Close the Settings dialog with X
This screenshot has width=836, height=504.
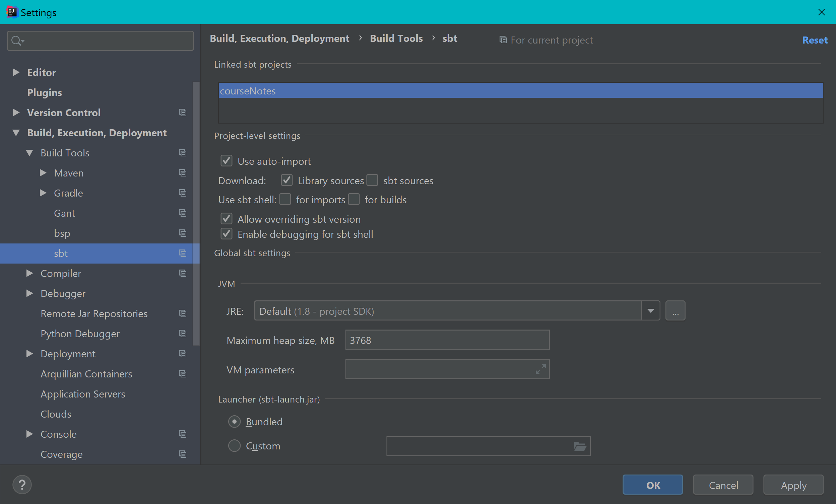pos(821,12)
